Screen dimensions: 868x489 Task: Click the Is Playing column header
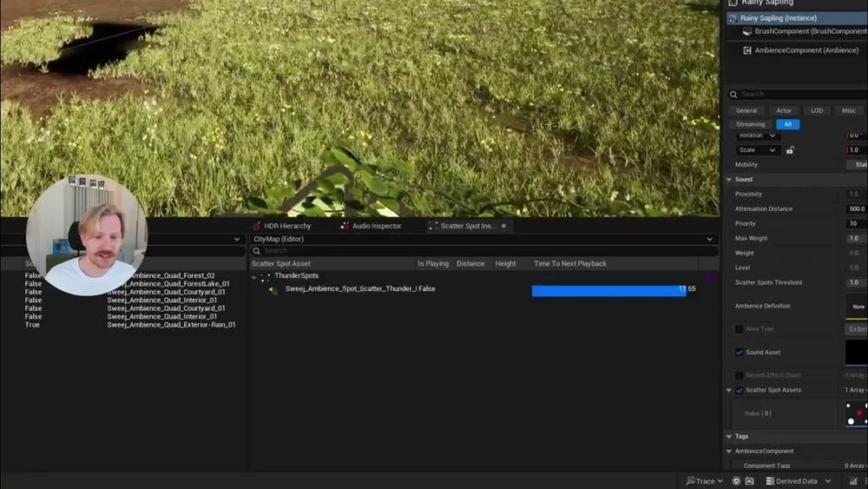point(433,264)
